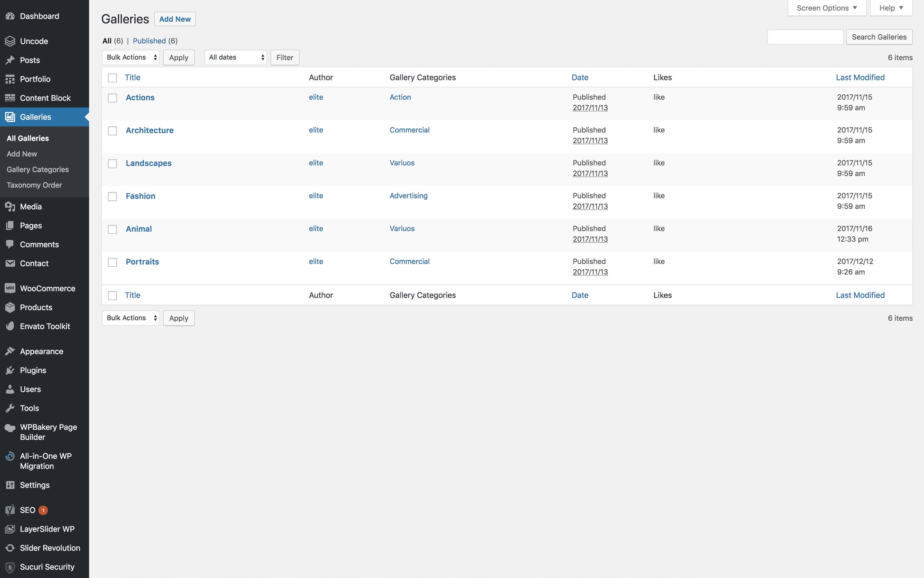Screen dimensions: 924x578
Task: Click the Sucuri Security shield icon
Action: (10, 567)
